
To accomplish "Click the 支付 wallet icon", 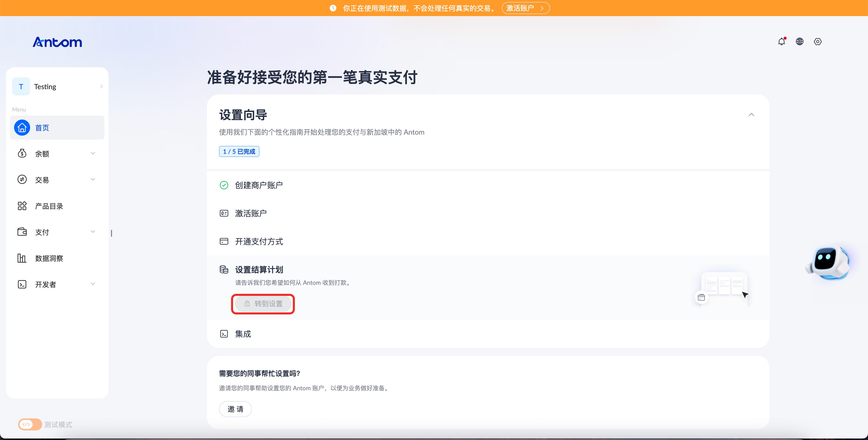I will (x=22, y=232).
